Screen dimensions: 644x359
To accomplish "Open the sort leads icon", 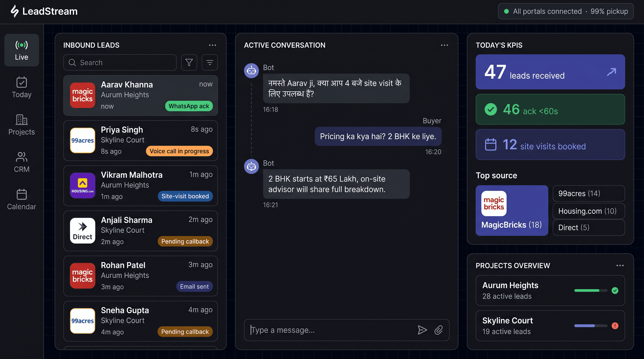I will coord(209,62).
